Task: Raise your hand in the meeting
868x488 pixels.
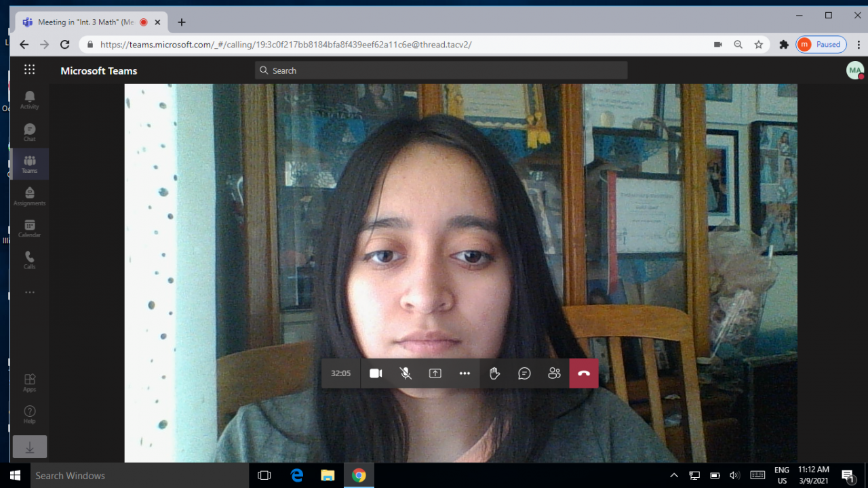Action: click(x=495, y=373)
